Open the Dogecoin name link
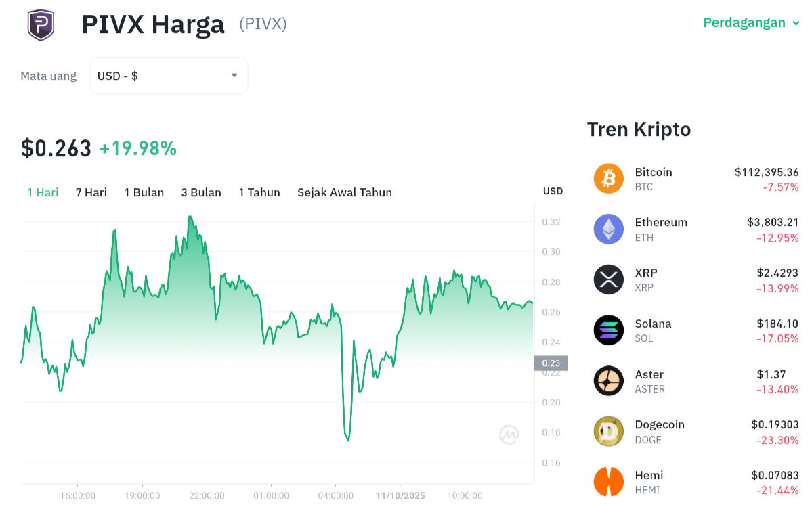Image resolution: width=812 pixels, height=511 pixels. click(660, 424)
